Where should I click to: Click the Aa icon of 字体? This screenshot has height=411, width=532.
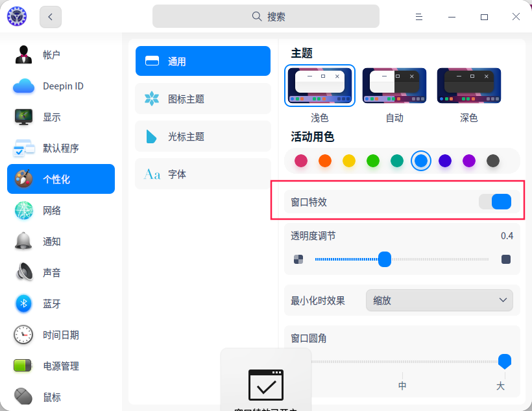tap(152, 174)
